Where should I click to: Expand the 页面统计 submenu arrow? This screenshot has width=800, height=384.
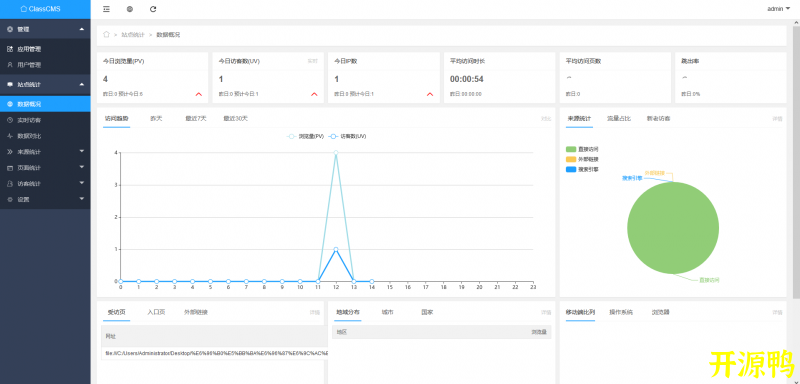coord(82,167)
